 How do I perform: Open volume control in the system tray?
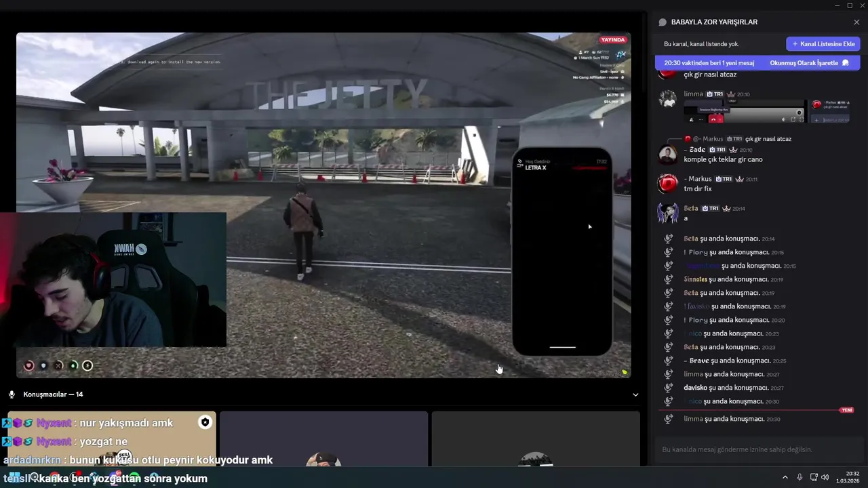[x=825, y=477]
